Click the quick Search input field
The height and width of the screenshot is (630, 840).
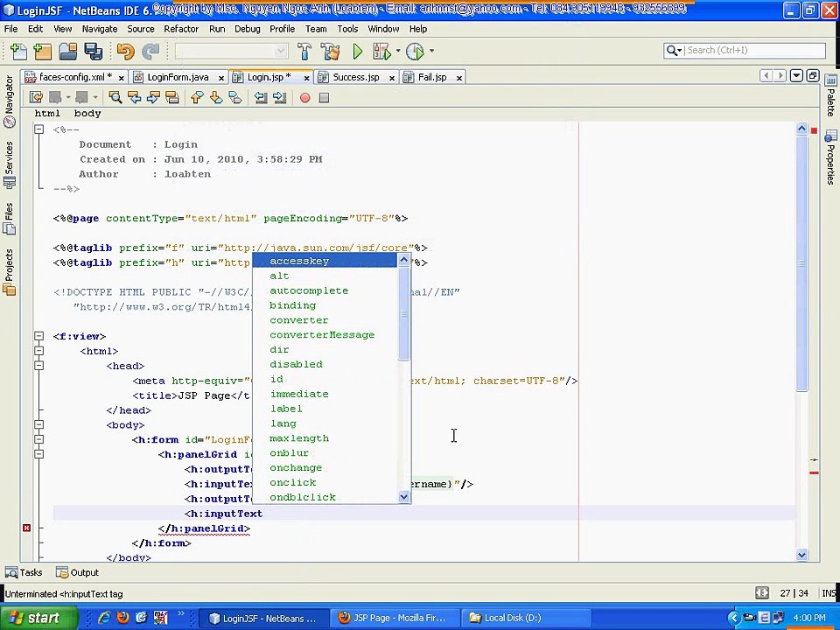(x=753, y=51)
